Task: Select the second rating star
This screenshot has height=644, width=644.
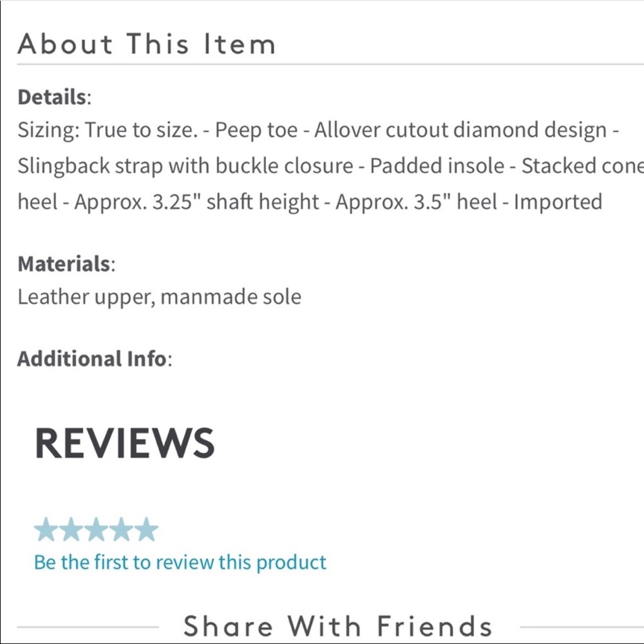Action: 71,530
